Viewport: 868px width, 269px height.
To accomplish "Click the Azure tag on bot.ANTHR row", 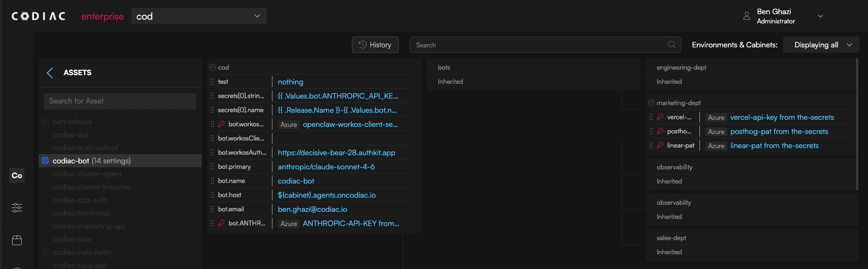I will (289, 224).
